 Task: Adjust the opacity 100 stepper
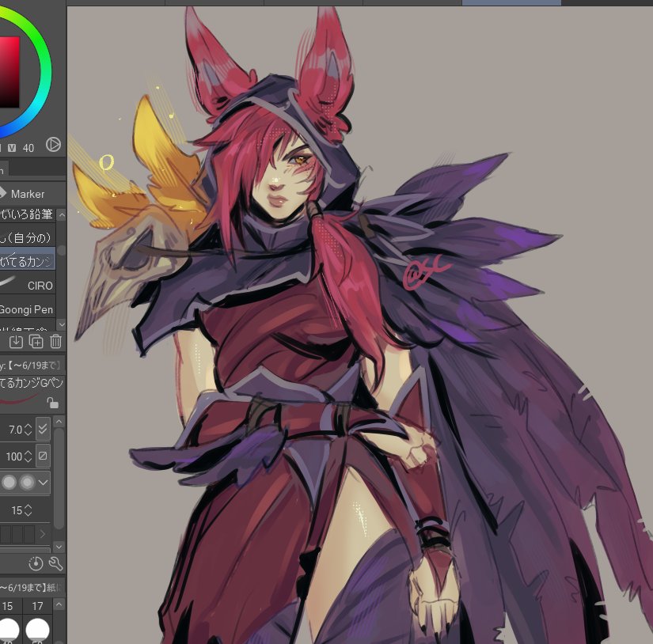coord(28,456)
